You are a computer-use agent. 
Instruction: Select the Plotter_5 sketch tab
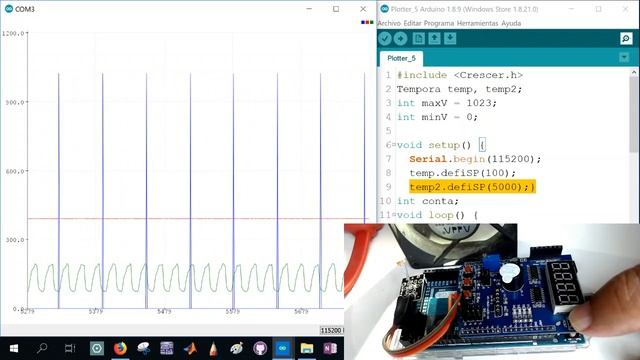[401, 58]
